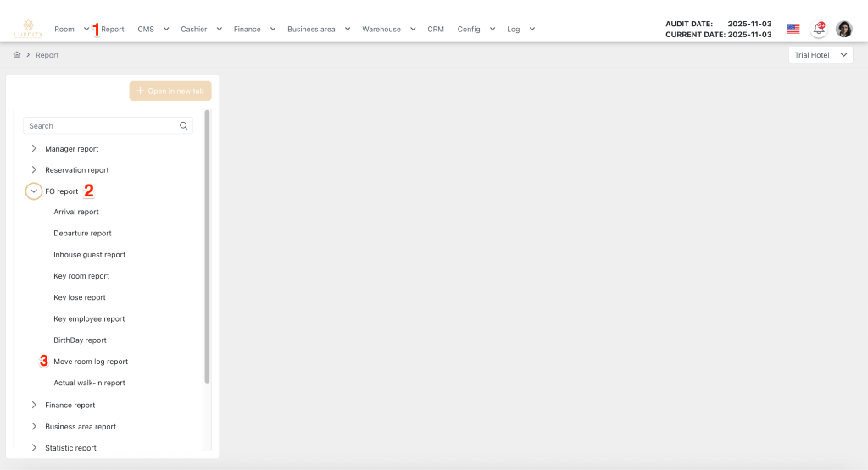
Task: Open the CRM menu item
Action: coord(435,29)
